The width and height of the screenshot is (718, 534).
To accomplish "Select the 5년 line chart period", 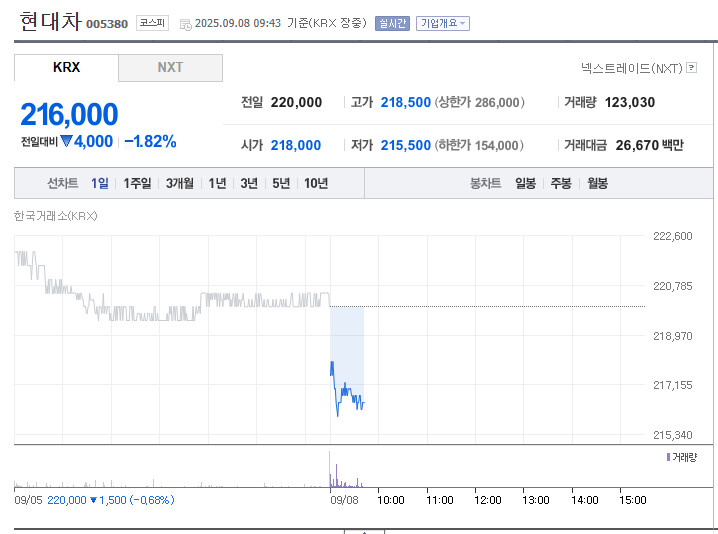I will [281, 183].
